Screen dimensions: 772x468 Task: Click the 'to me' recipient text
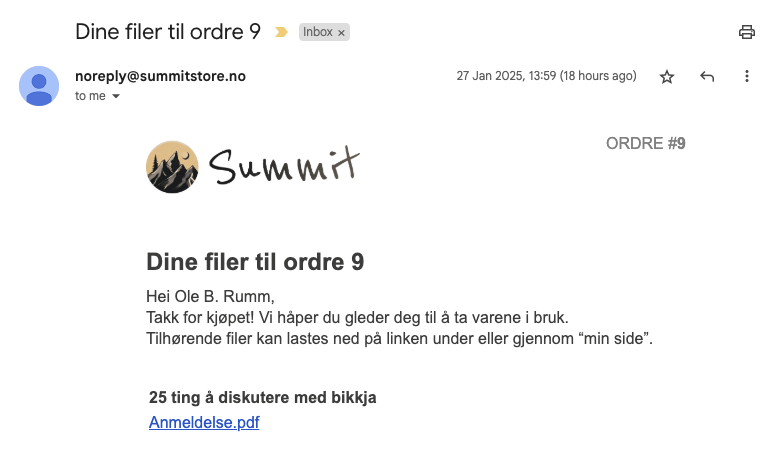[x=90, y=96]
